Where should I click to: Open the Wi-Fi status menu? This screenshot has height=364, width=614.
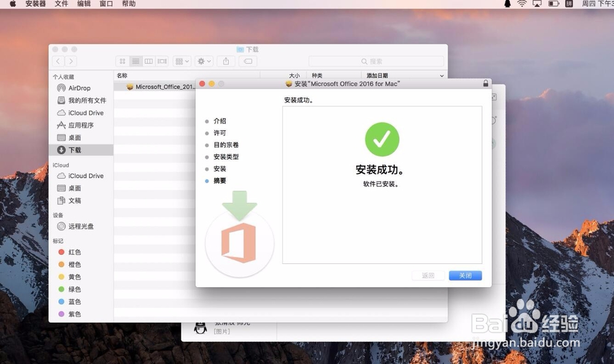522,4
